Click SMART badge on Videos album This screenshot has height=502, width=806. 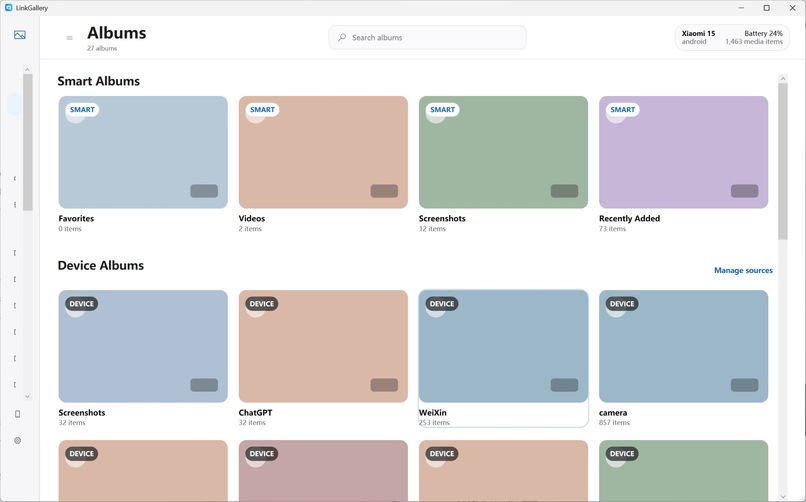tap(262, 109)
